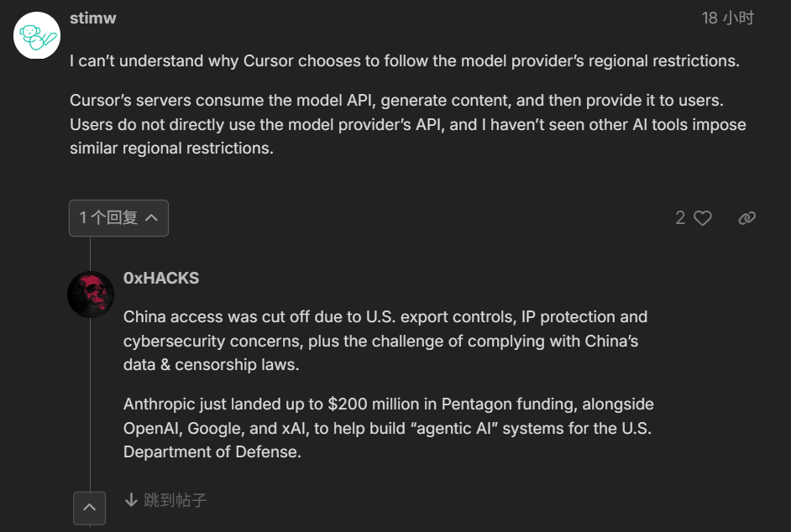Copy link to stimw's post

746,218
